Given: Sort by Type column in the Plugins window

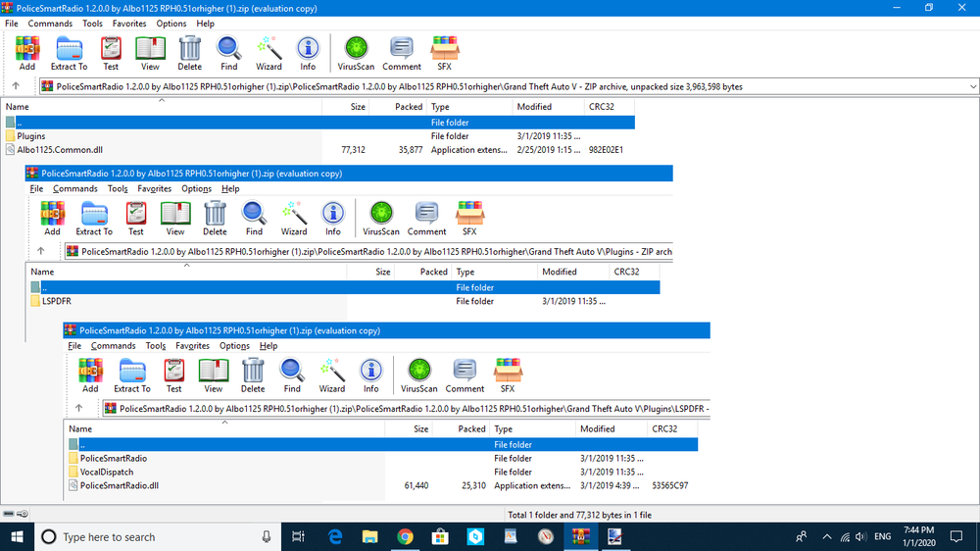Looking at the screenshot, I should pos(494,272).
